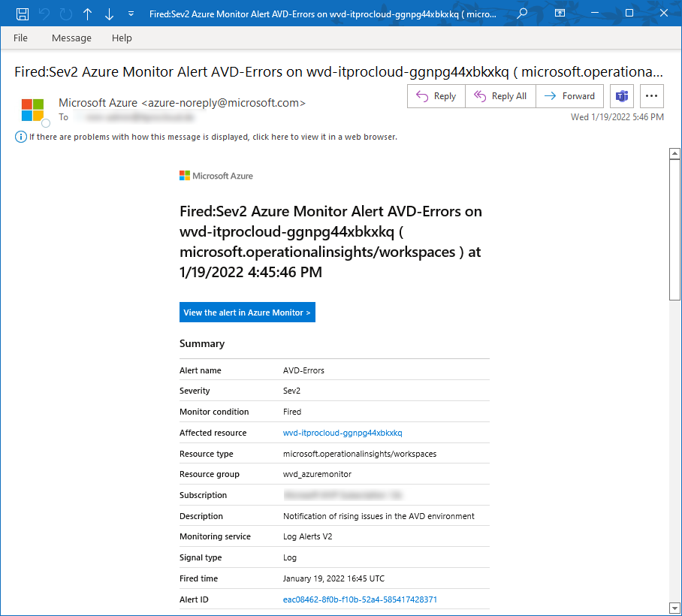The width and height of the screenshot is (682, 616).
Task: Go to the next item with the down arrow
Action: pos(109,14)
